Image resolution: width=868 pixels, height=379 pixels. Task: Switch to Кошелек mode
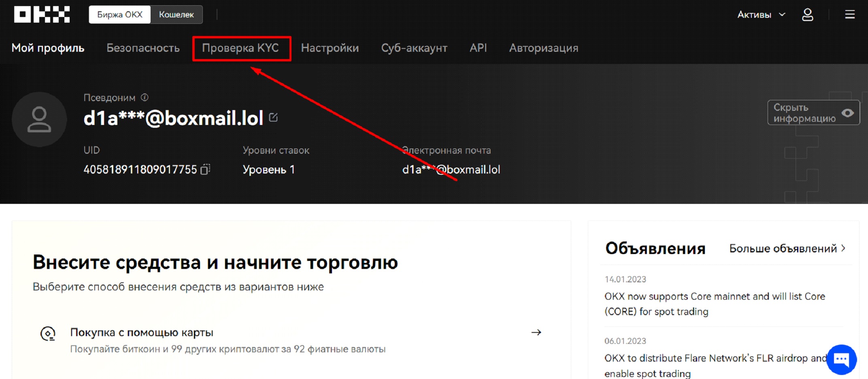coord(176,14)
